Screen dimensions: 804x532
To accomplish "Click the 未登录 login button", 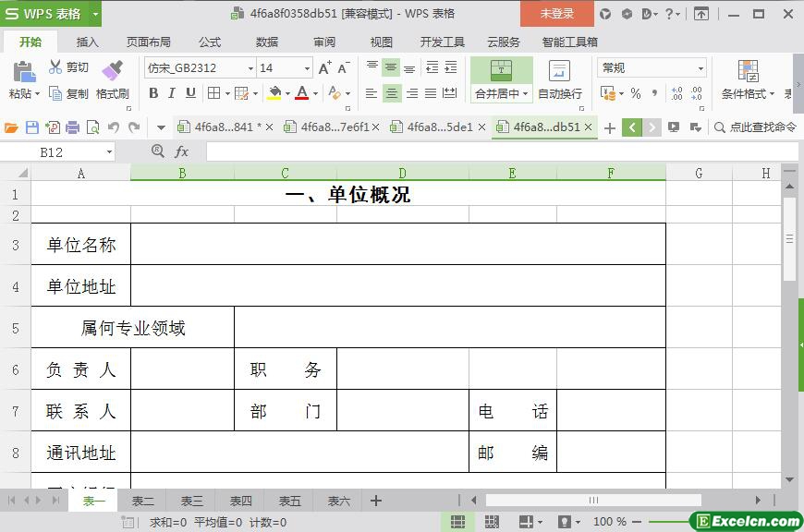I will [556, 13].
